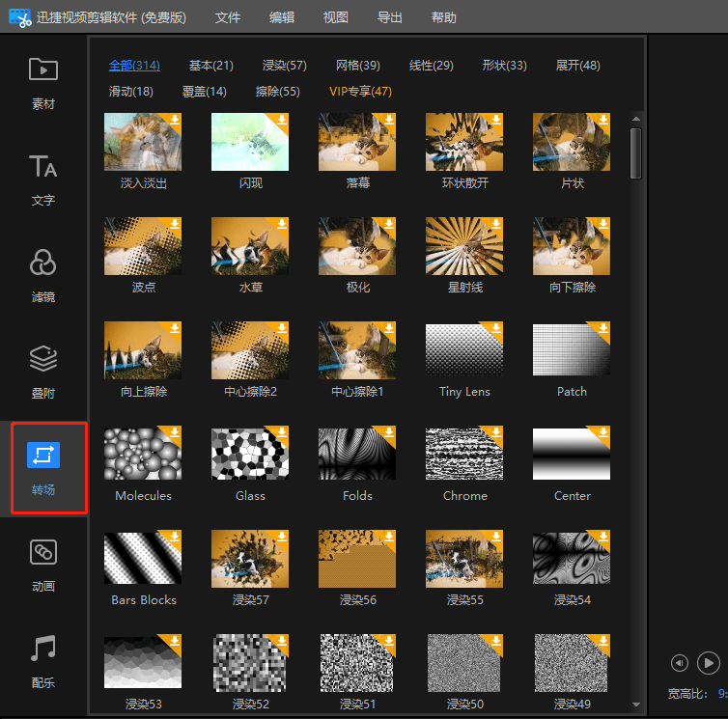Click the previous frame playback button

click(x=680, y=663)
